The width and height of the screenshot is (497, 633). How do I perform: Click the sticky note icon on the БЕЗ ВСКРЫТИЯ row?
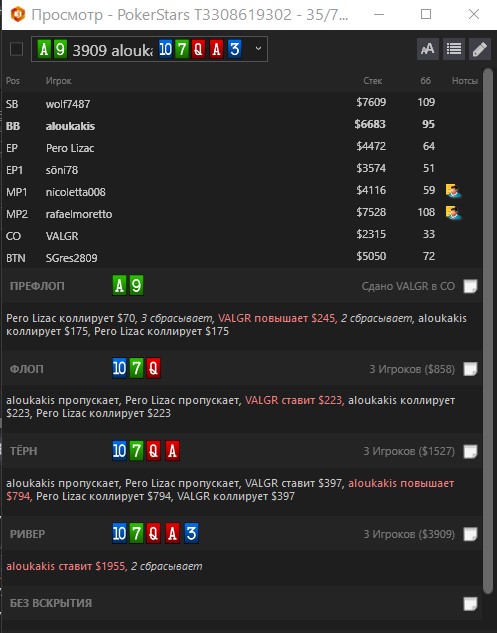(x=470, y=604)
